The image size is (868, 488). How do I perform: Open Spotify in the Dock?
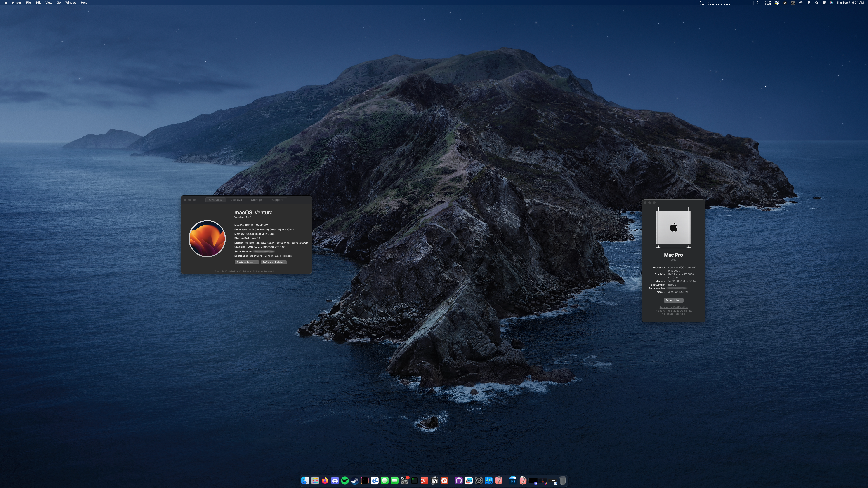[345, 481]
